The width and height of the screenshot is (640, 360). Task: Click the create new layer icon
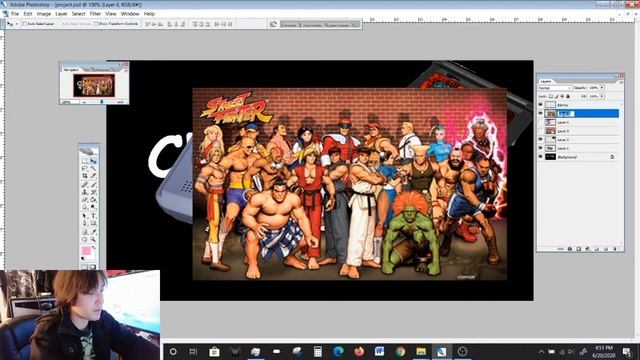coord(606,249)
